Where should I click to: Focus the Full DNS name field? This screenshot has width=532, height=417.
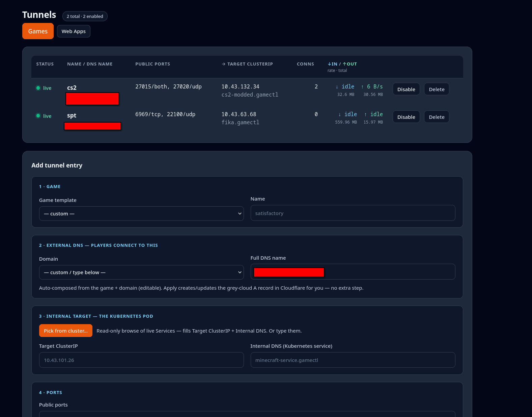pos(353,272)
